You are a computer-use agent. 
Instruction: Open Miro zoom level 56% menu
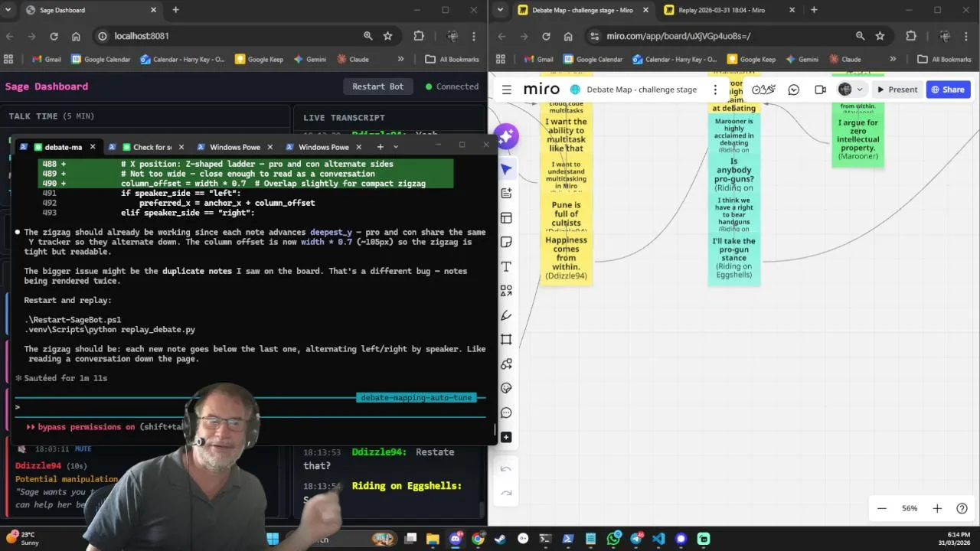point(910,508)
